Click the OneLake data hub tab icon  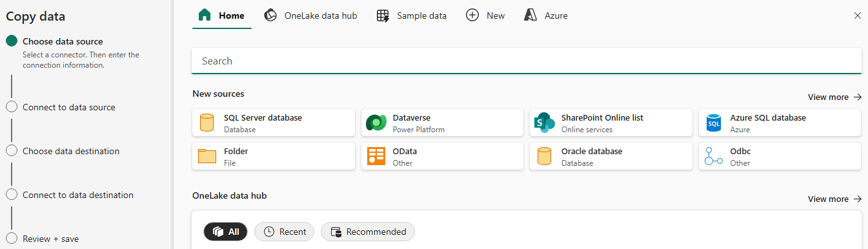point(270,15)
